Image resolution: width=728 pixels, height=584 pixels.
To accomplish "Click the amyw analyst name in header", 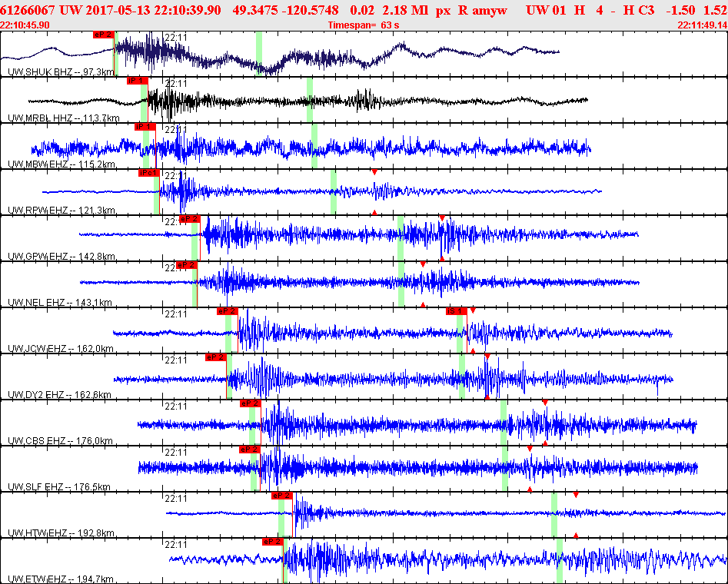I will (490, 10).
